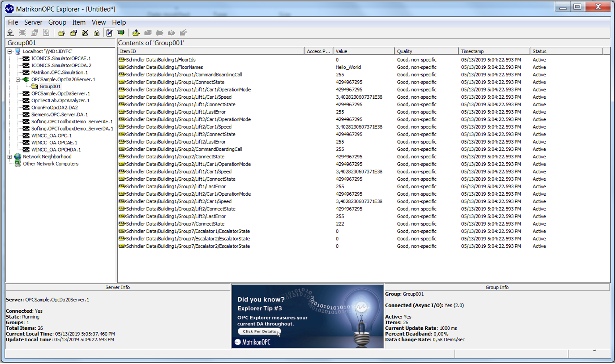Open Add Items using the notepad-pen icon
This screenshot has width=615, height=364.
coord(109,33)
